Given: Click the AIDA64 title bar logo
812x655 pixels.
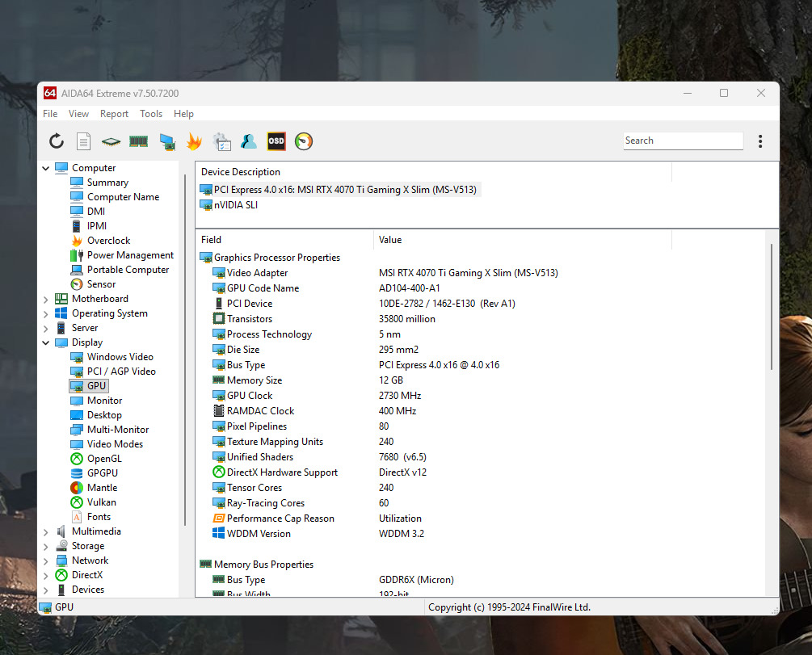Looking at the screenshot, I should (x=50, y=93).
